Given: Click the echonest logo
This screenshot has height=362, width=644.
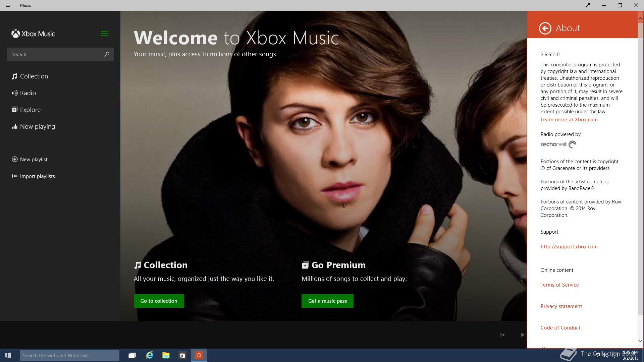Looking at the screenshot, I should click(x=558, y=144).
